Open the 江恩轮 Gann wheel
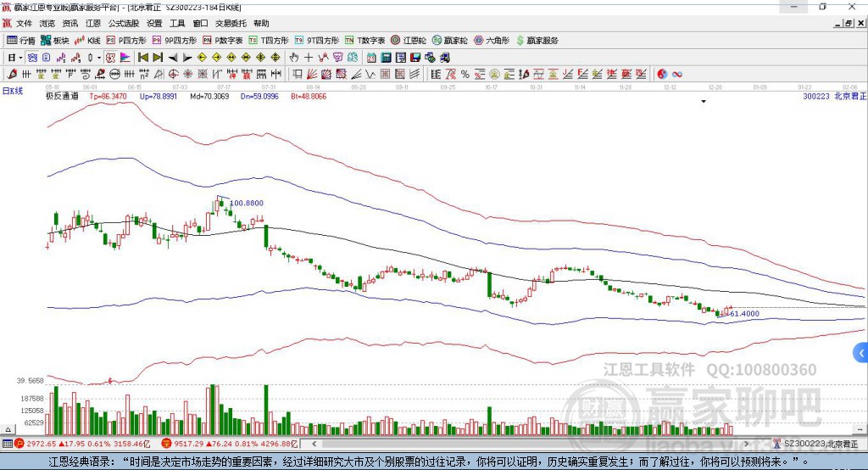 click(409, 41)
